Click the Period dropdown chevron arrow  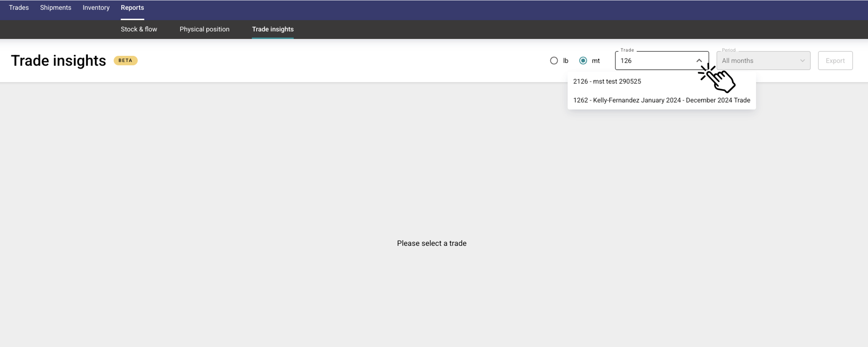click(x=802, y=61)
